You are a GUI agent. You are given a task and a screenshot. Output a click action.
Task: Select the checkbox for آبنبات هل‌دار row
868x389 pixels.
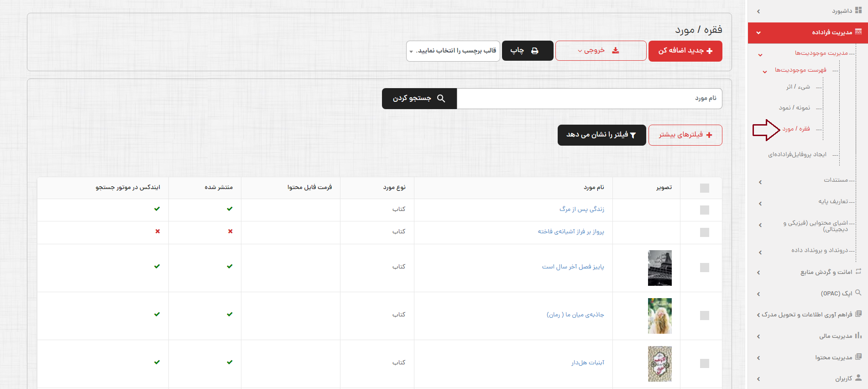[704, 363]
